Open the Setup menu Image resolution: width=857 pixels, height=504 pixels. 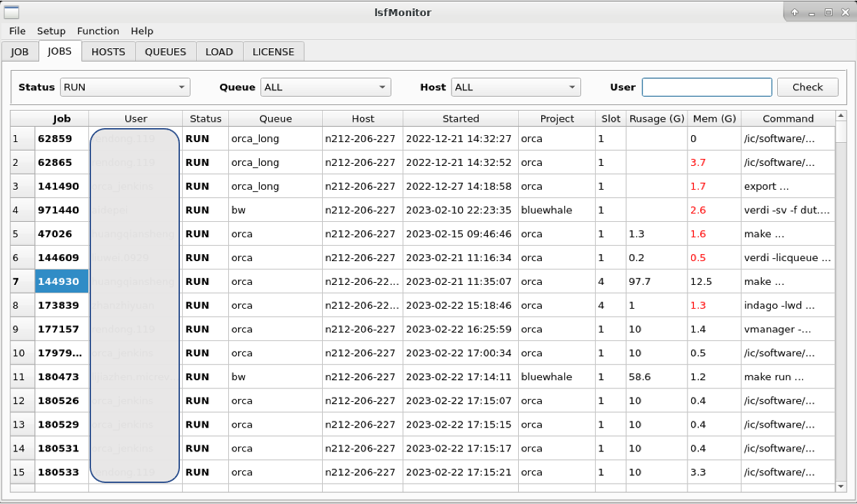coord(51,31)
